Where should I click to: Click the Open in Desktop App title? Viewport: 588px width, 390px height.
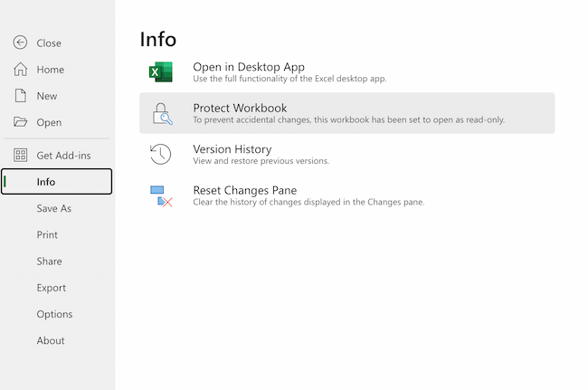tap(248, 67)
